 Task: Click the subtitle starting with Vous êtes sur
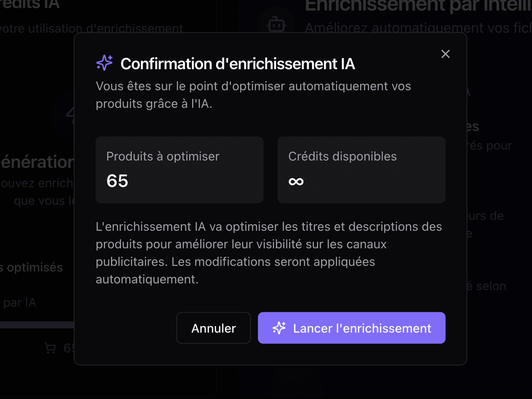253,95
